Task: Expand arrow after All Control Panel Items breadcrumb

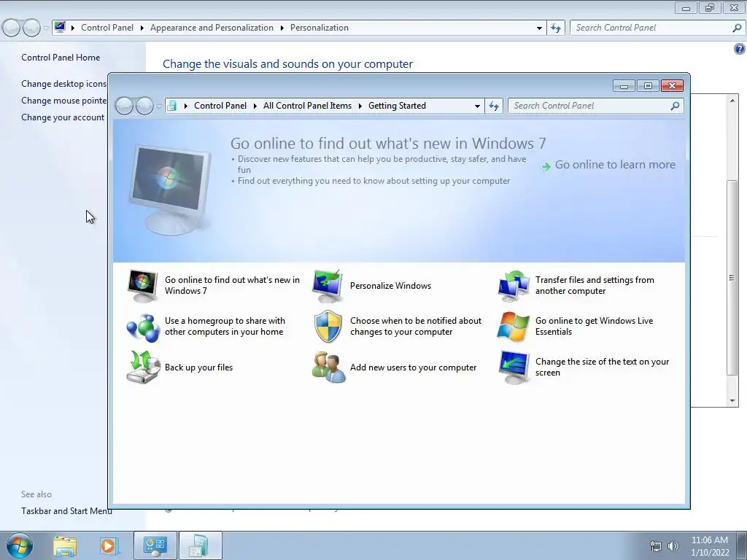Action: (360, 106)
